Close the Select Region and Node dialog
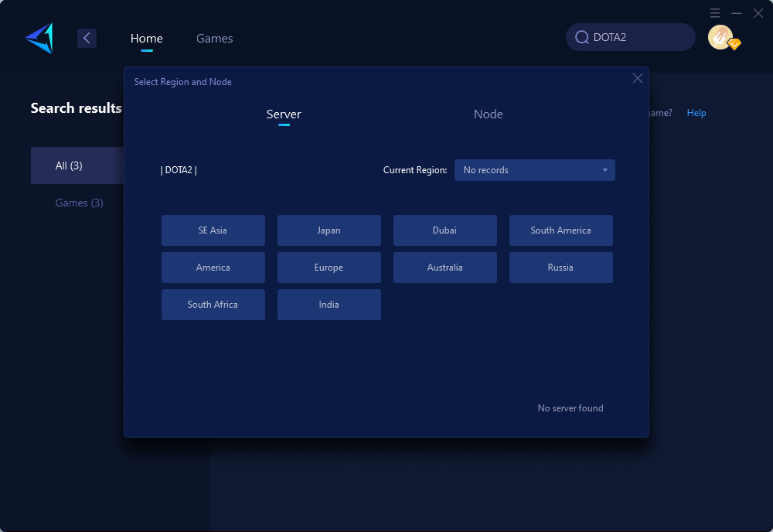Viewport: 773px width, 532px height. click(x=638, y=78)
